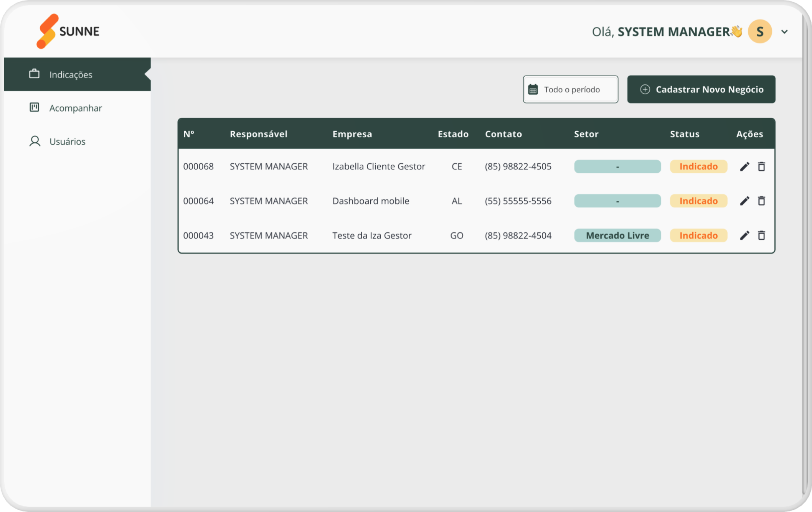Click the briefcase icon beside Indicações
Image resolution: width=812 pixels, height=512 pixels.
pos(35,74)
